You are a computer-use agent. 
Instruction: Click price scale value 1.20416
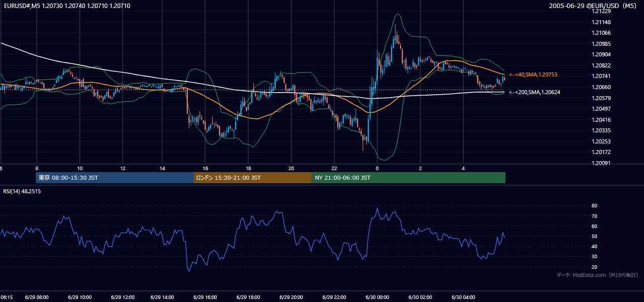[601, 120]
